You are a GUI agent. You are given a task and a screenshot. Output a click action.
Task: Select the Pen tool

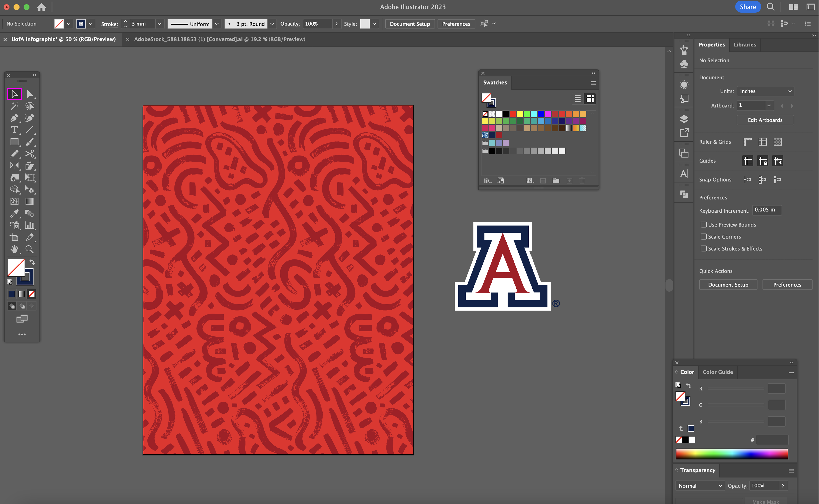pyautogui.click(x=14, y=118)
